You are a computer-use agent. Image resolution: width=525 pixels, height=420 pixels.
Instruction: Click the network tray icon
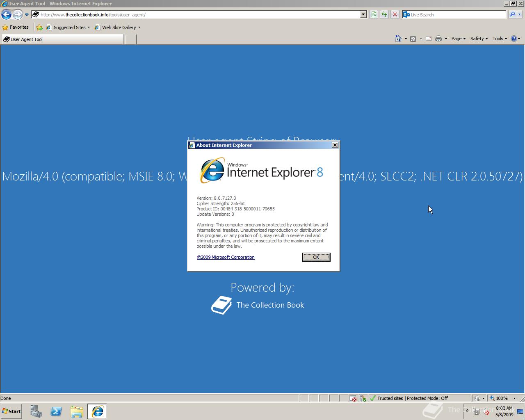pyautogui.click(x=476, y=411)
